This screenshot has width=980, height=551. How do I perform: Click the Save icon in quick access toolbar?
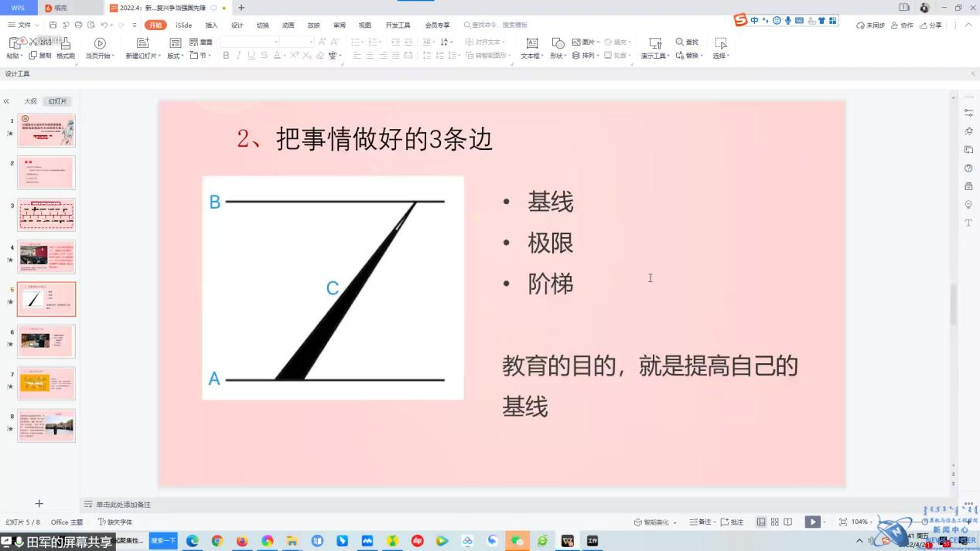(x=53, y=26)
